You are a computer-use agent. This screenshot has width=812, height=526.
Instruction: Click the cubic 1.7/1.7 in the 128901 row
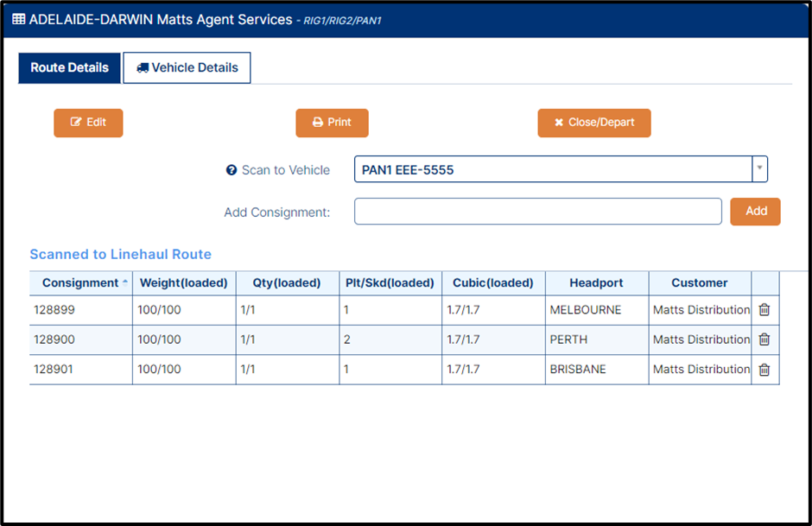coord(463,369)
